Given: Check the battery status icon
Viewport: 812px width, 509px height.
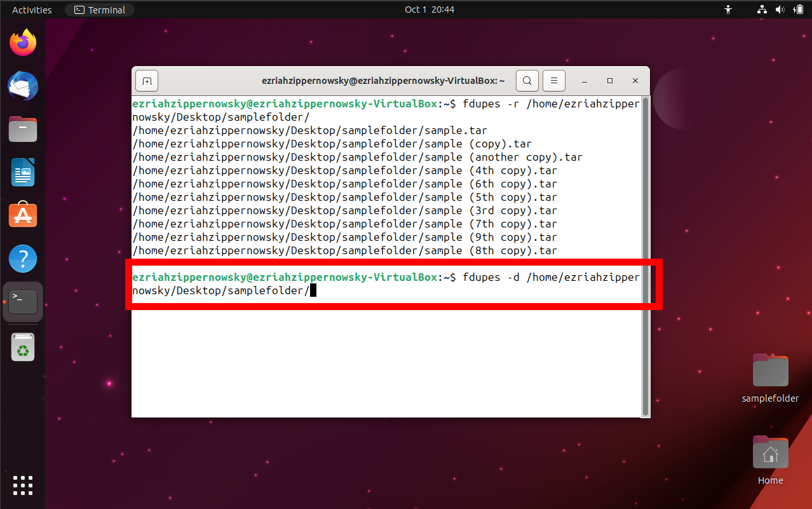Looking at the screenshot, I should (799, 10).
